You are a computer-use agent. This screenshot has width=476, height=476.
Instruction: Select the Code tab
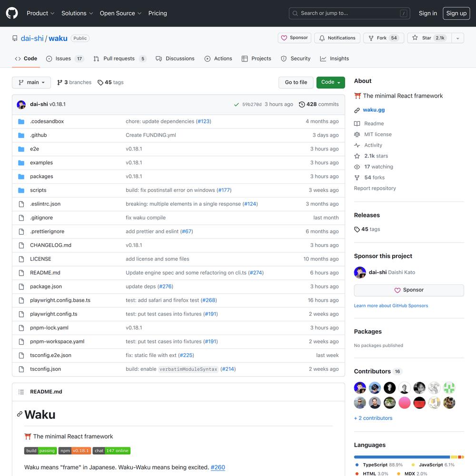26,59
